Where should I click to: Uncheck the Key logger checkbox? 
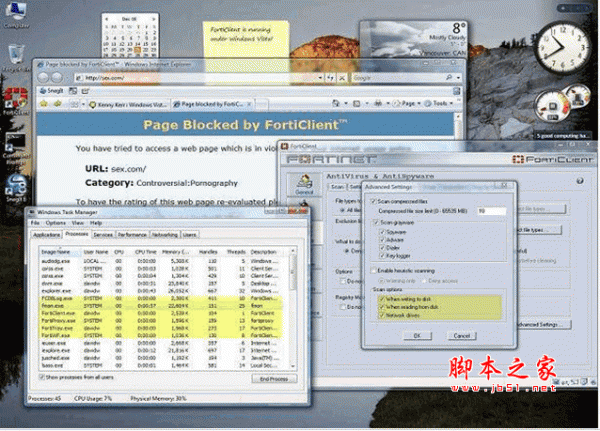coord(382,255)
